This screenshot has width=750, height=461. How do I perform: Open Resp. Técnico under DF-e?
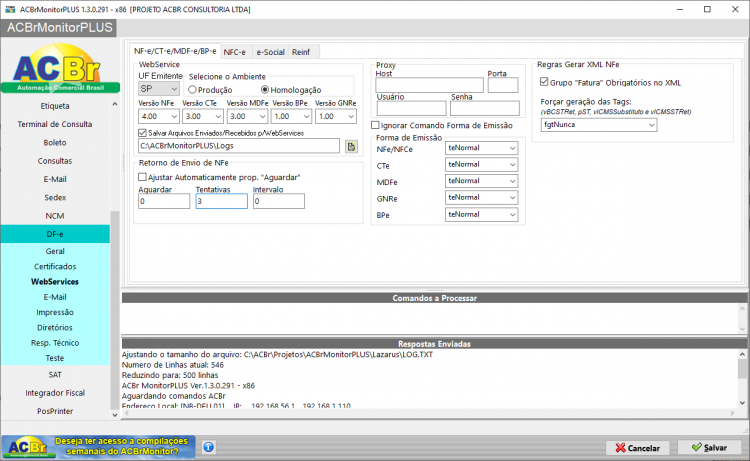tap(55, 343)
